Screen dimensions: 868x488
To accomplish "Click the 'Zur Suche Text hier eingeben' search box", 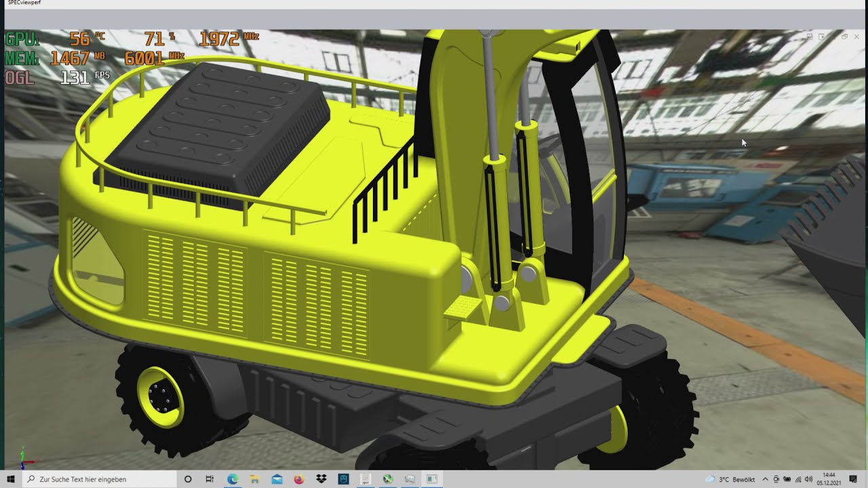I will coord(99,479).
